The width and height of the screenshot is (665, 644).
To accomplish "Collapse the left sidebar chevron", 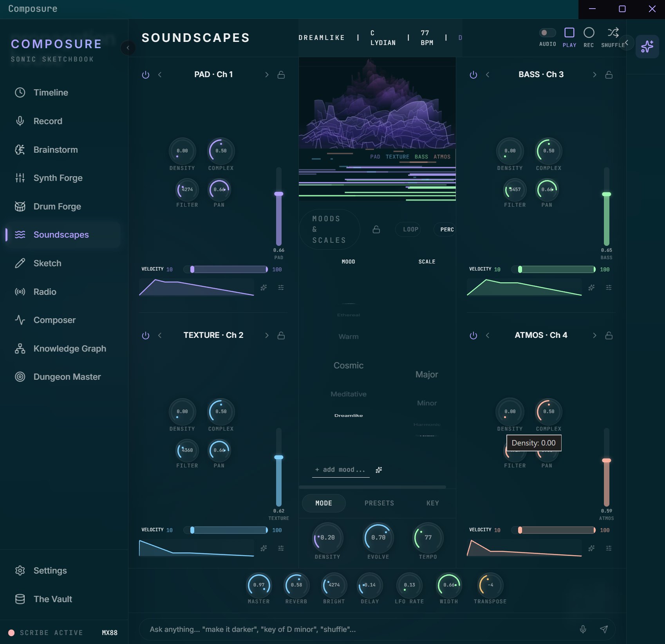I will coord(128,48).
